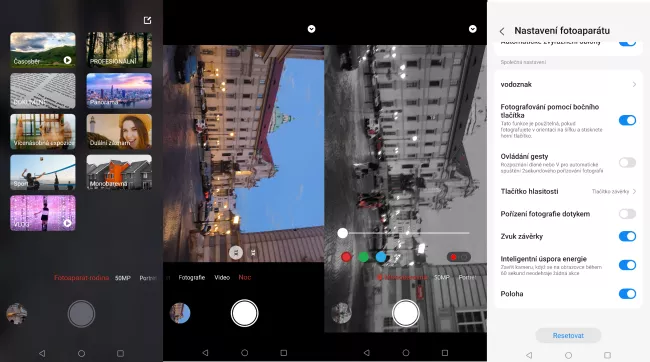
Task: Select the Panorama mode tile
Action: (119, 91)
